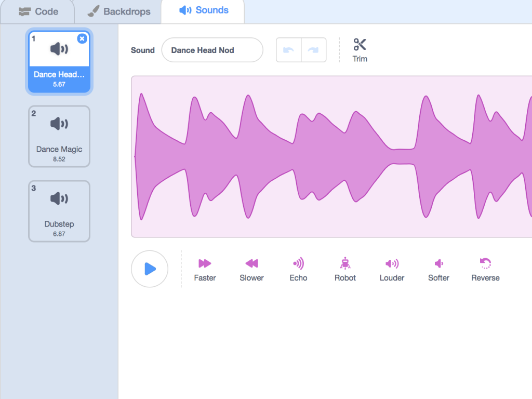
Task: Add the Echo effect
Action: click(x=299, y=270)
